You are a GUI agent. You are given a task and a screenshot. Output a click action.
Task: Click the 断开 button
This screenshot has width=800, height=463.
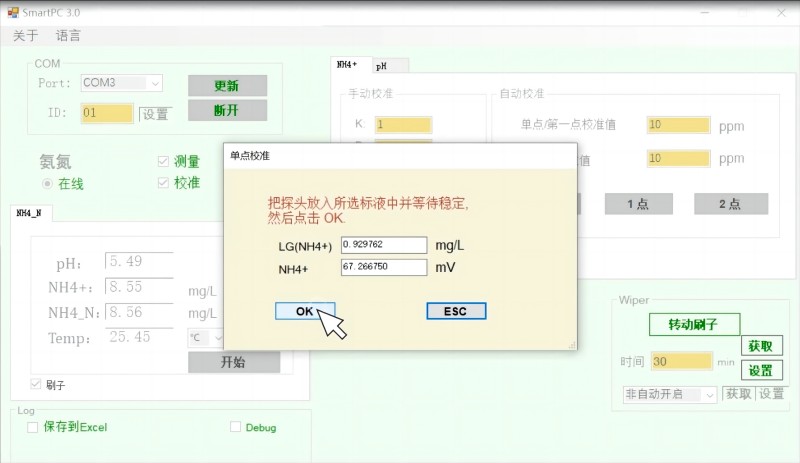[227, 110]
